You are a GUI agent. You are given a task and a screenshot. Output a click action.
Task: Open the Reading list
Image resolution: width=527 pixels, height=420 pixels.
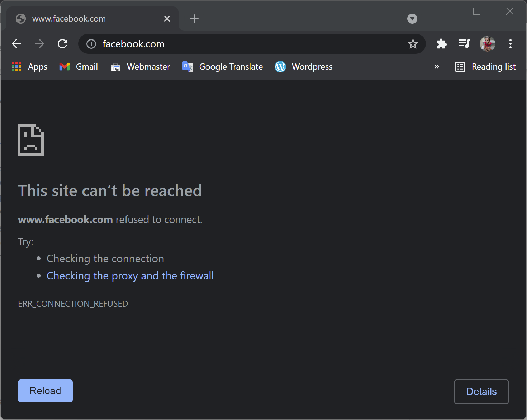[x=485, y=67]
